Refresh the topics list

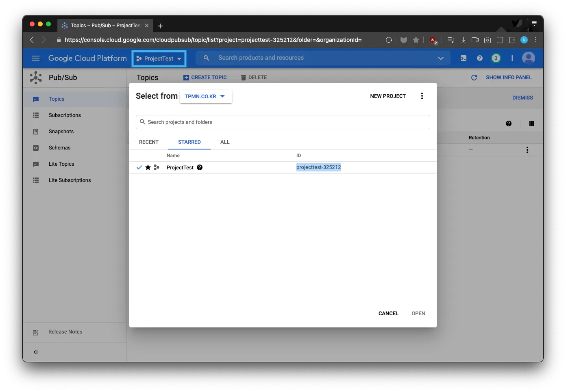click(474, 78)
